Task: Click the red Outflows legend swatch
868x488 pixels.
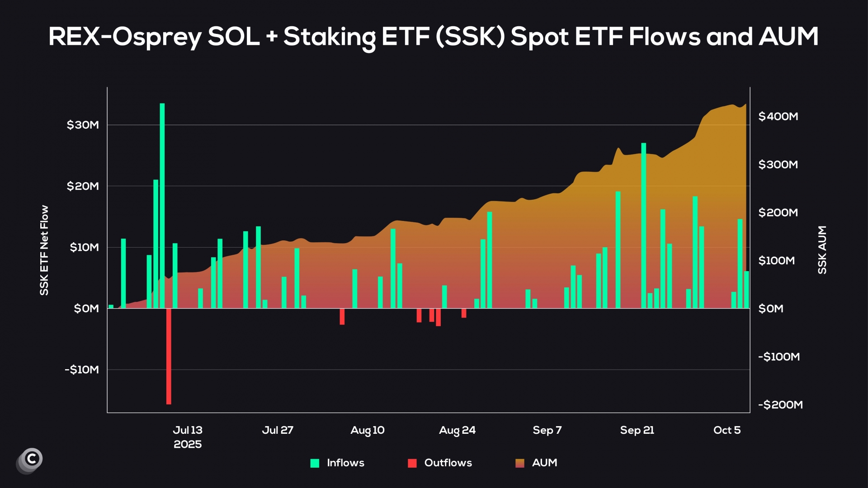Action: (412, 463)
